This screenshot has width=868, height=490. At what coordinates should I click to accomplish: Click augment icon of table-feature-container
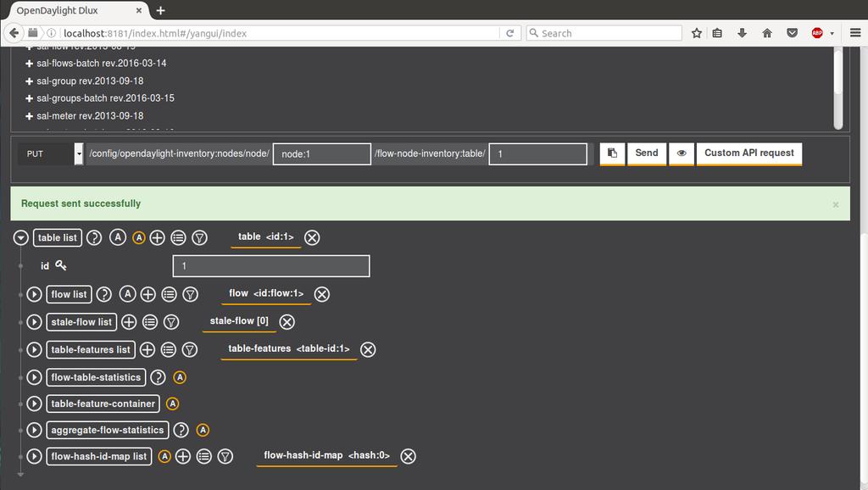coord(173,404)
